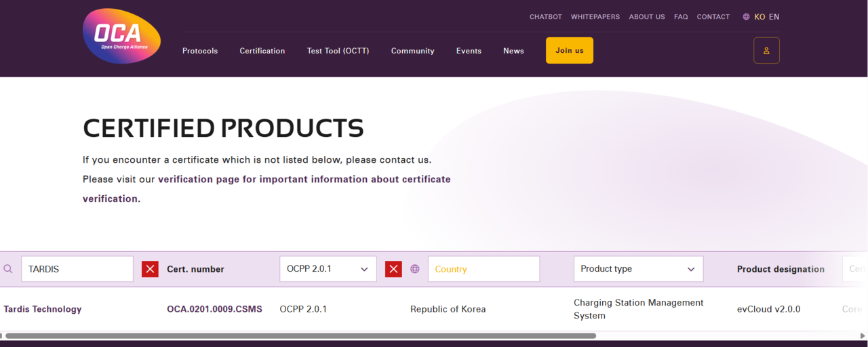Open the Tardis Technology vendor entry
Viewport: 868px width, 347px height.
pos(43,309)
